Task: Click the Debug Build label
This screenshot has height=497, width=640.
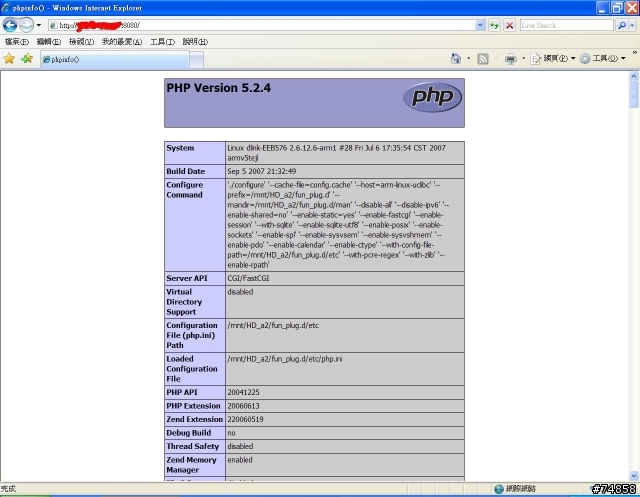Action: click(189, 433)
